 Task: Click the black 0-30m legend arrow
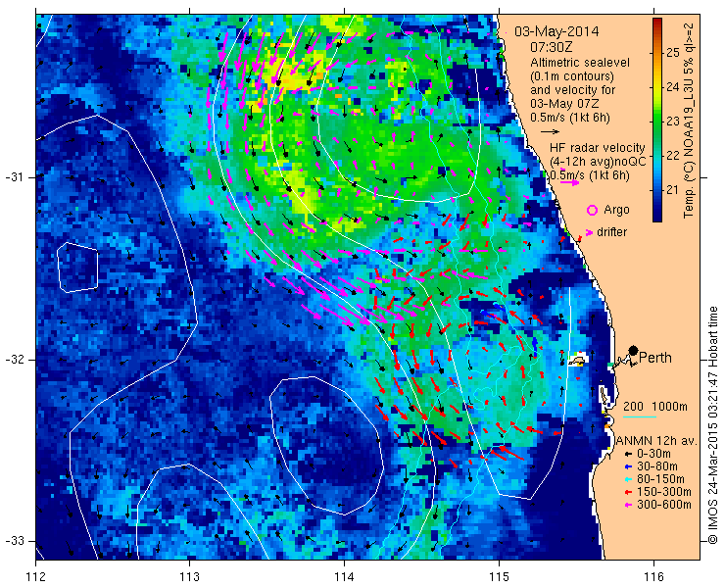click(x=627, y=455)
